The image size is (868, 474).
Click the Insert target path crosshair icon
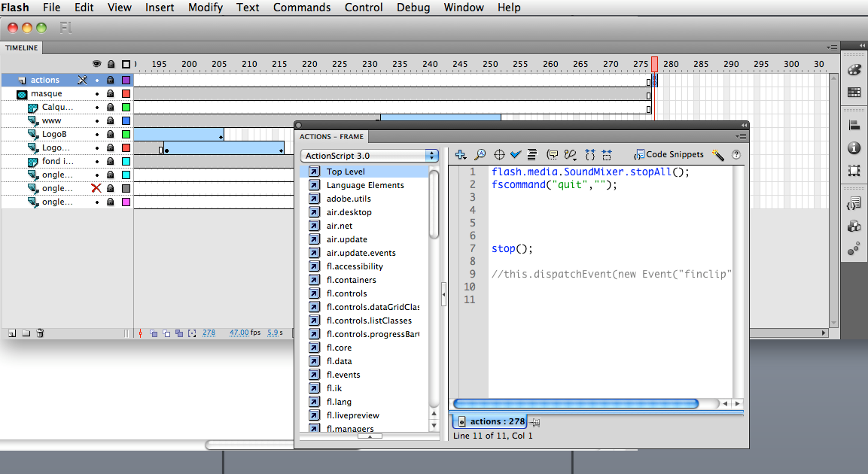point(499,154)
